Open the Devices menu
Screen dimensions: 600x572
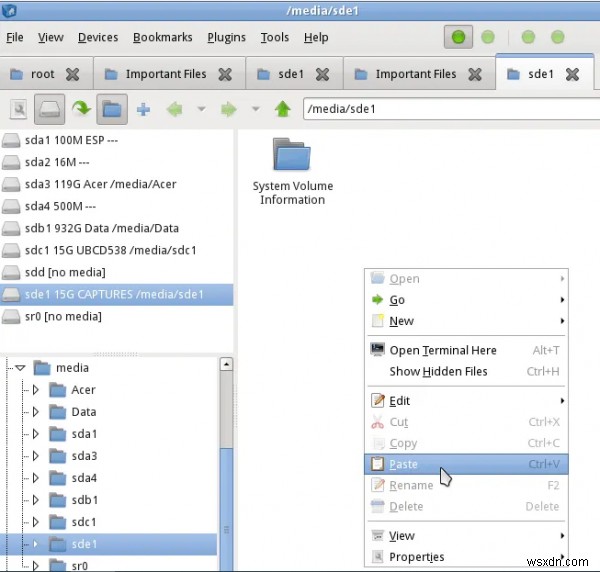point(98,37)
